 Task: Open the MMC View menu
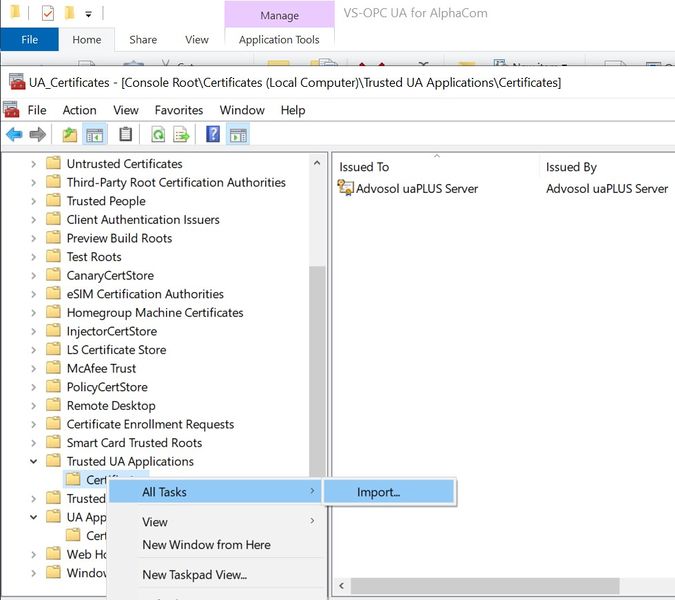pyautogui.click(x=126, y=110)
